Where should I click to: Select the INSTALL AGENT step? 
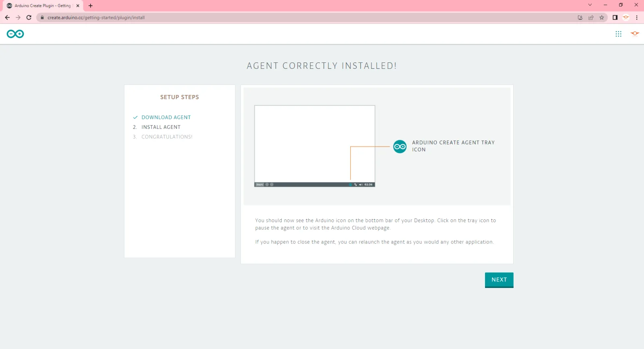tap(161, 127)
